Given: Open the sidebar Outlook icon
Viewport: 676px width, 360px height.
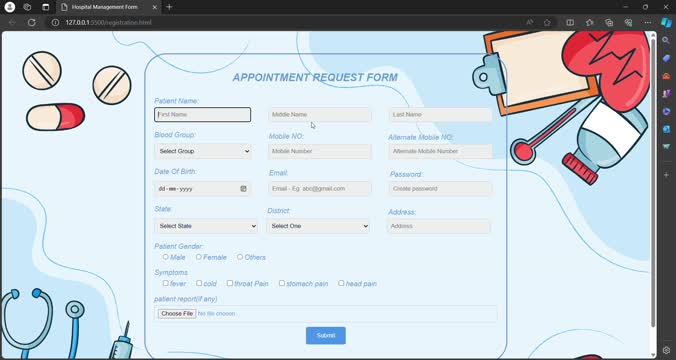Looking at the screenshot, I should [x=666, y=129].
